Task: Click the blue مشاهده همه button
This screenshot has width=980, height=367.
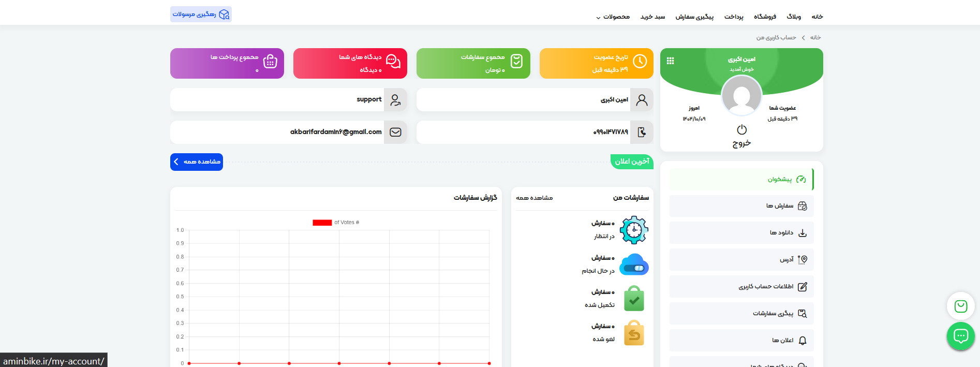Action: pyautogui.click(x=197, y=162)
